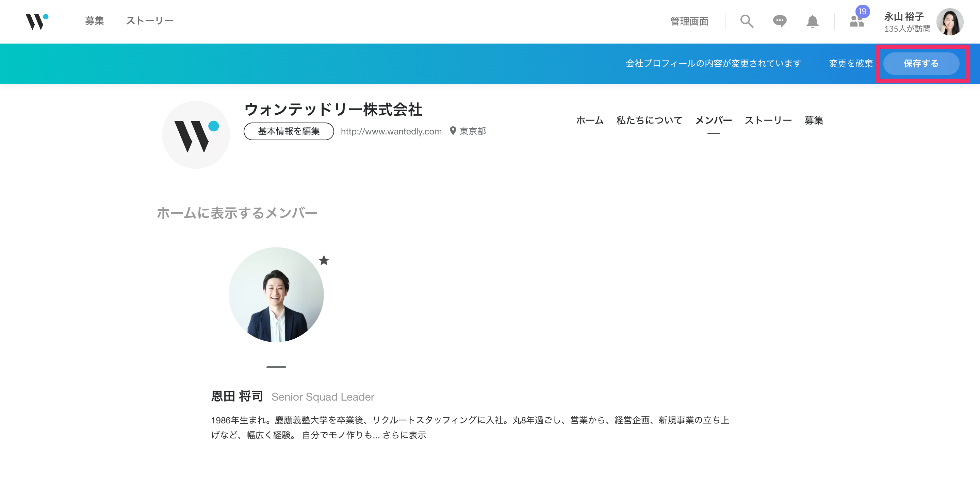
Task: Open the Wantedly logo home link
Action: (37, 21)
